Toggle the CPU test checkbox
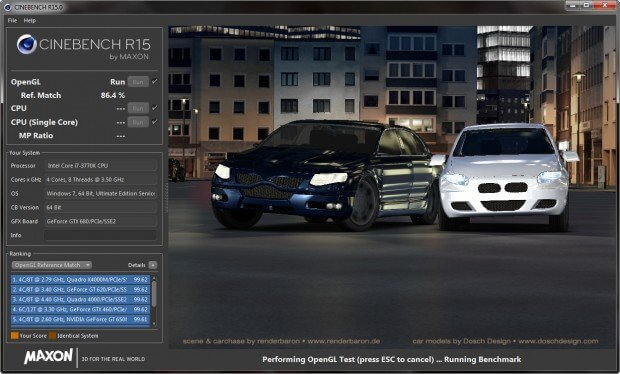Screen dimensions: 620x374 [x=155, y=108]
